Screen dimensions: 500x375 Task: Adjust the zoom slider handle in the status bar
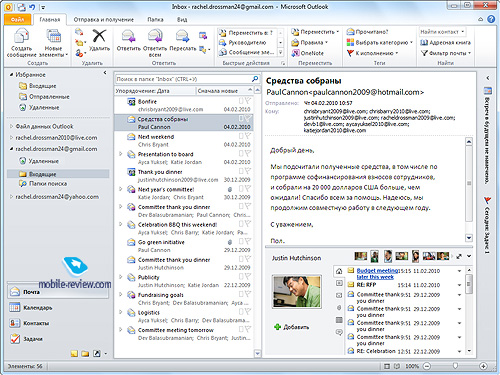tap(455, 366)
